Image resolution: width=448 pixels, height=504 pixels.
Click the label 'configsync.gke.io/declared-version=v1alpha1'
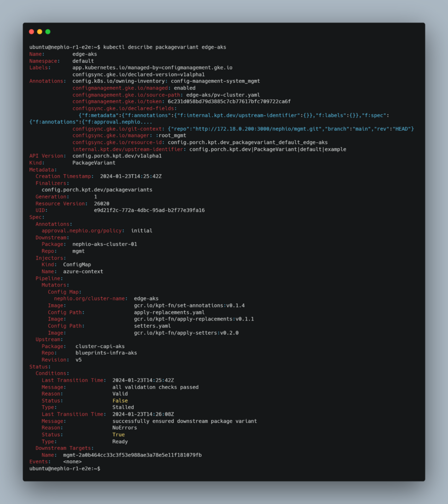click(138, 75)
